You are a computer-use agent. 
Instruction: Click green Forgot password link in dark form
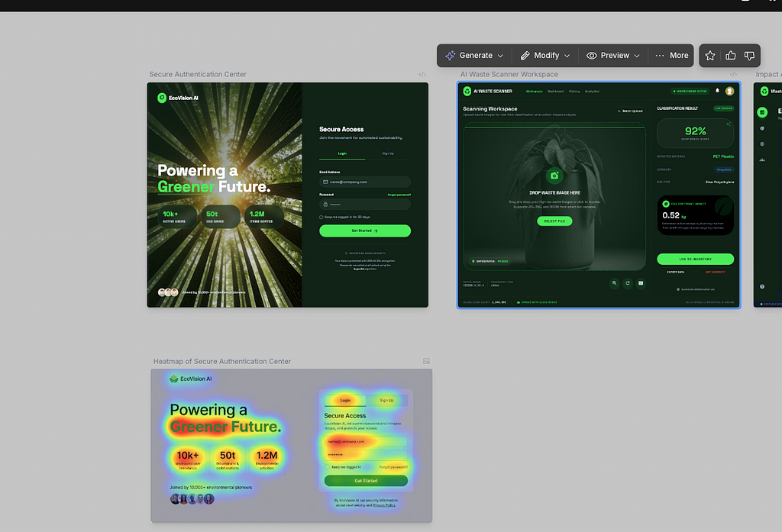point(399,195)
